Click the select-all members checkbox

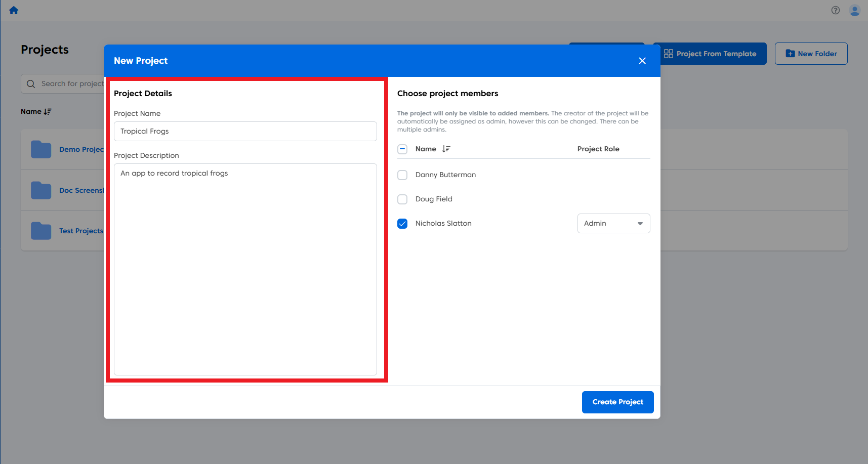(402, 149)
